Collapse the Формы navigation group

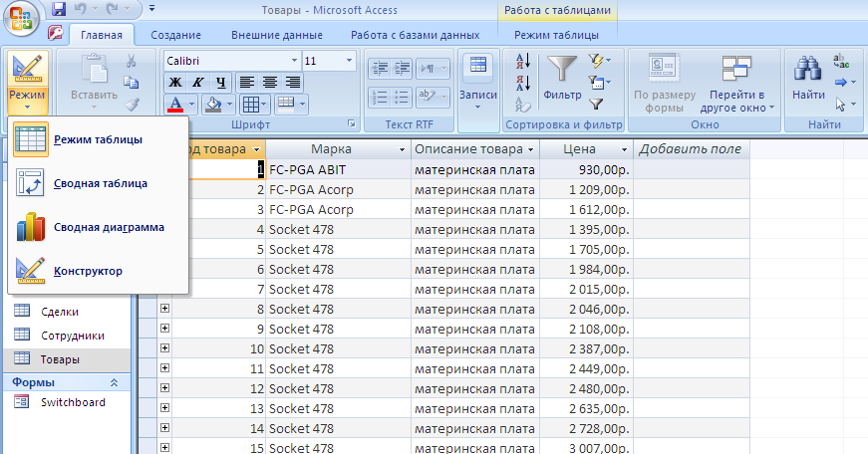pyautogui.click(x=114, y=382)
